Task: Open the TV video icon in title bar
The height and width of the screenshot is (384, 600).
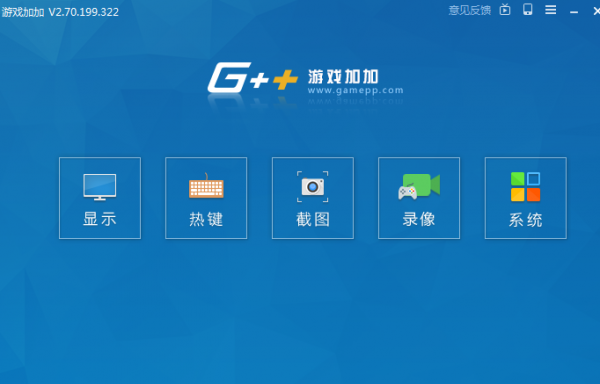Action: click(x=505, y=10)
